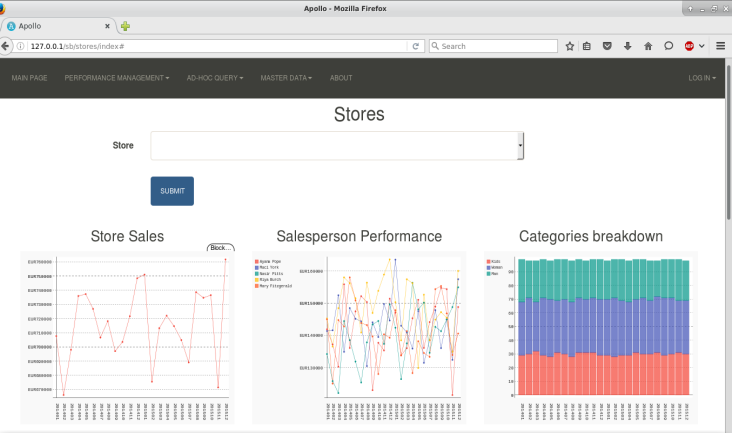Click the Nasir Pitts teal legend swatch
The height and width of the screenshot is (435, 733).
(257, 274)
